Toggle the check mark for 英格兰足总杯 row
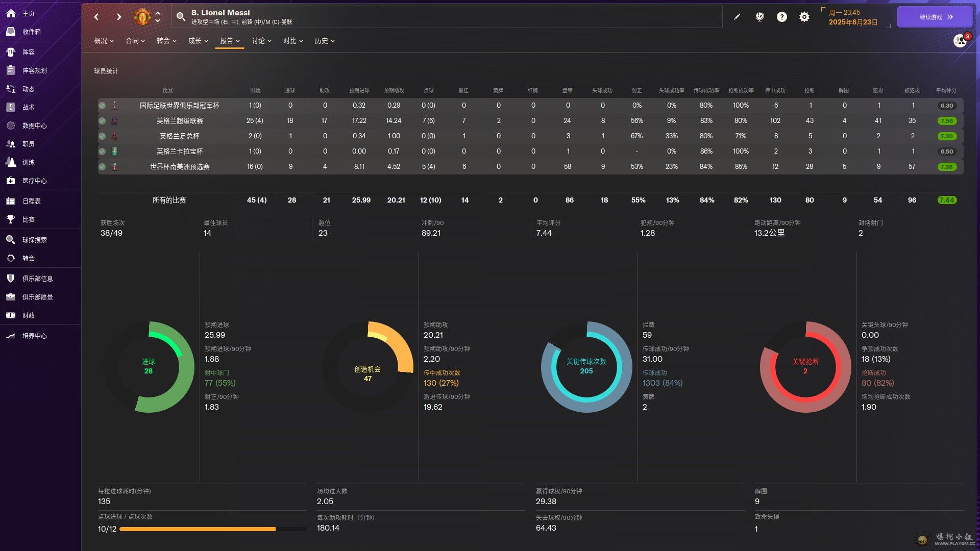980x551 pixels. click(102, 136)
